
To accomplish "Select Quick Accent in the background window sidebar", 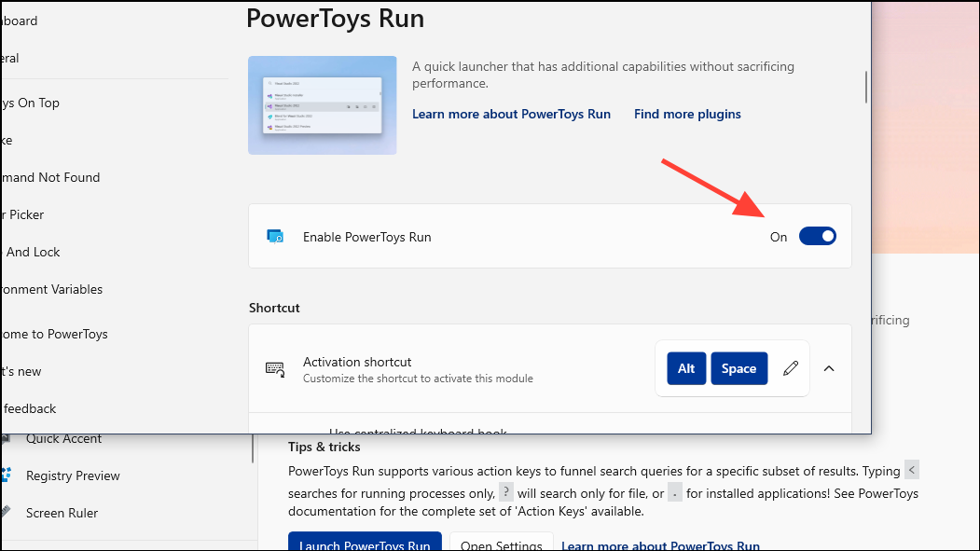I will pyautogui.click(x=63, y=439).
